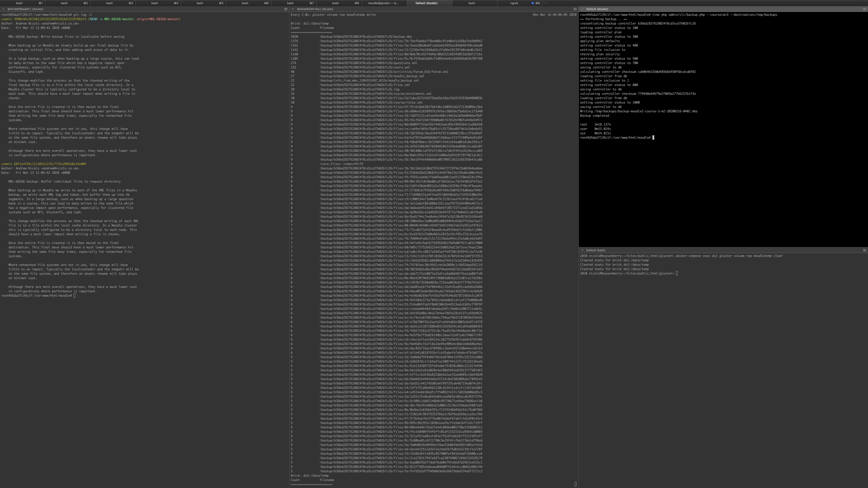The height and width of the screenshot is (488, 868).
Task: Switch to the bash ⌘6 tab
Action: [248, 3]
